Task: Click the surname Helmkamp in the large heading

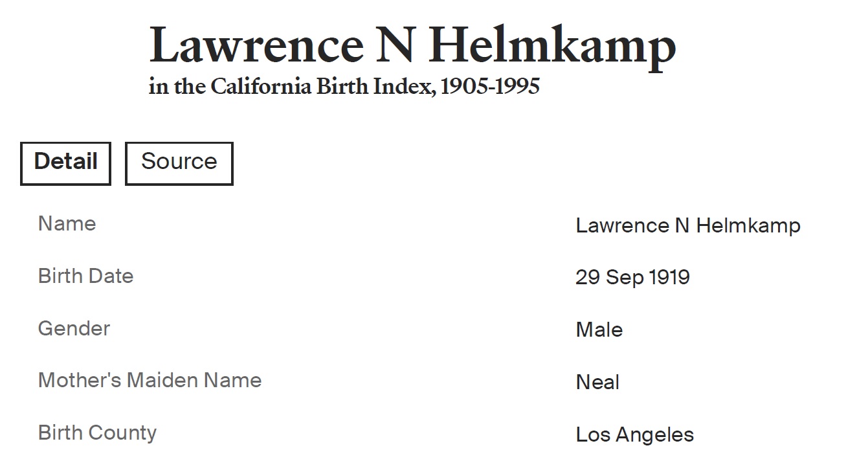Action: click(x=552, y=45)
